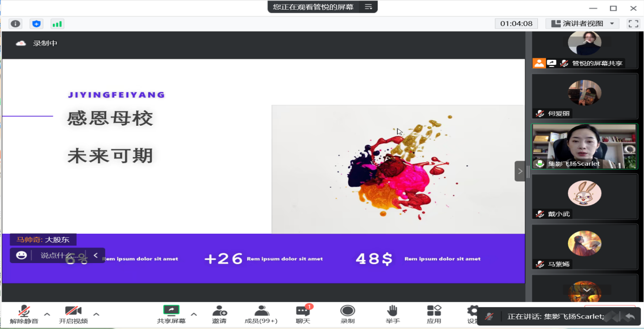
Task: Unmute microphone via 解除静音
Action: click(x=24, y=314)
